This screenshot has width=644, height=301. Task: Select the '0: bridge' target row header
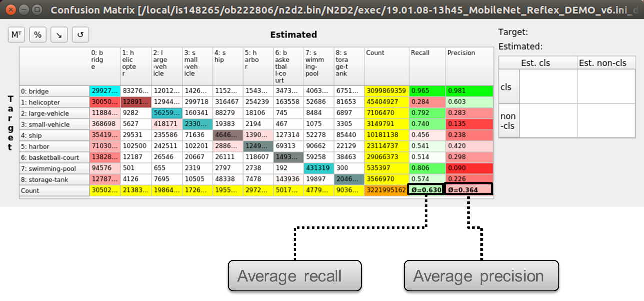(x=54, y=91)
